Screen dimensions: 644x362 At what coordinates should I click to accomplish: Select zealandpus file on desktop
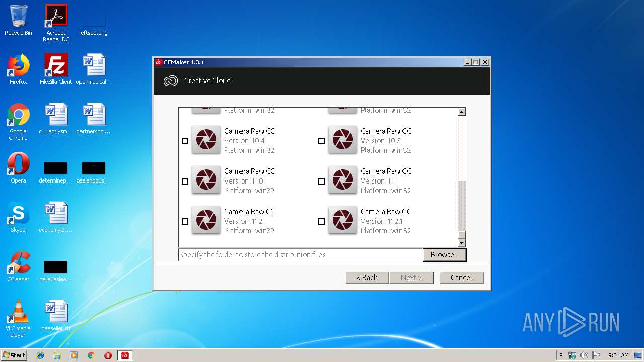pyautogui.click(x=94, y=172)
